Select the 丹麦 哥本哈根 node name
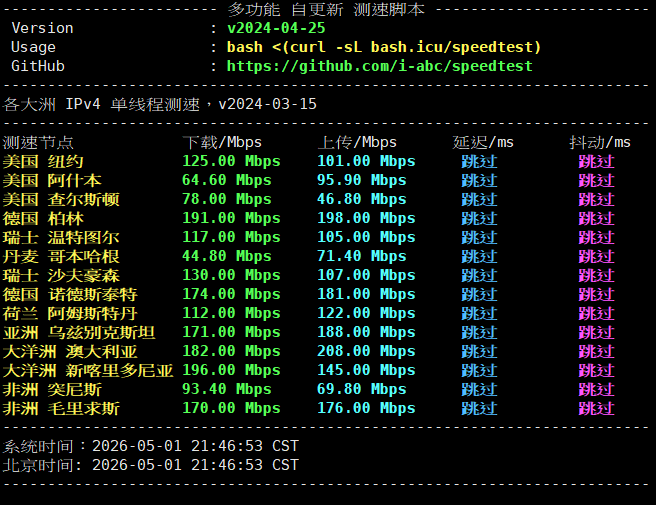This screenshot has width=656, height=505. (x=61, y=256)
